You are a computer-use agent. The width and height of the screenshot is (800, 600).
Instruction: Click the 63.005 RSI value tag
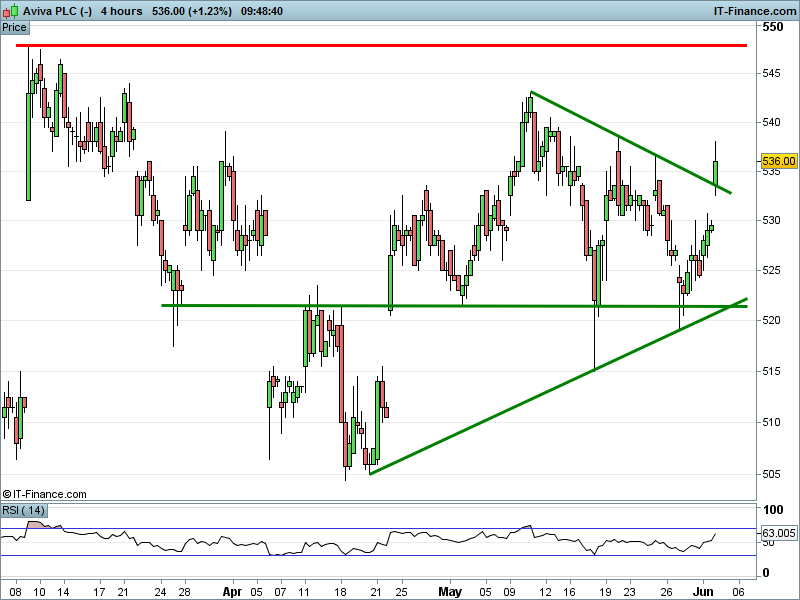pos(779,533)
